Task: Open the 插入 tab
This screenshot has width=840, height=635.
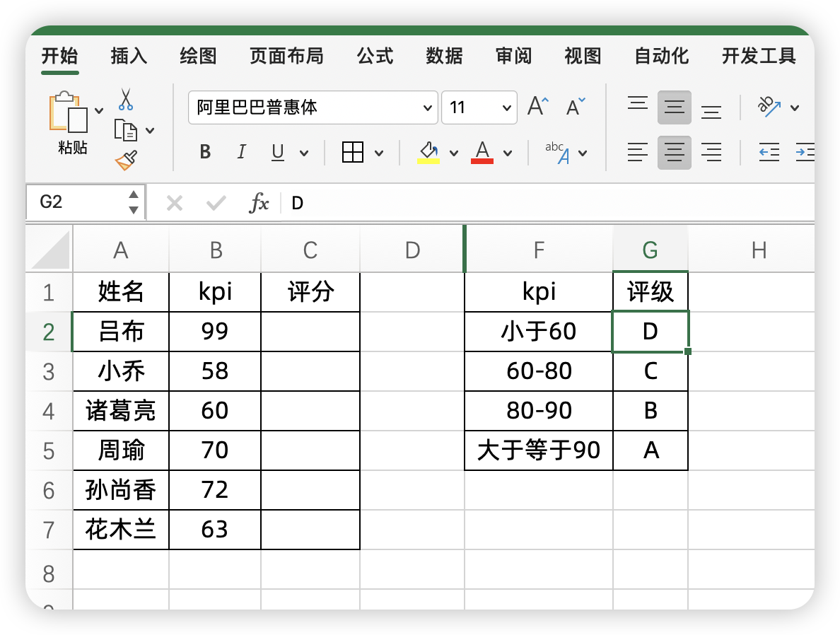Action: click(x=129, y=56)
